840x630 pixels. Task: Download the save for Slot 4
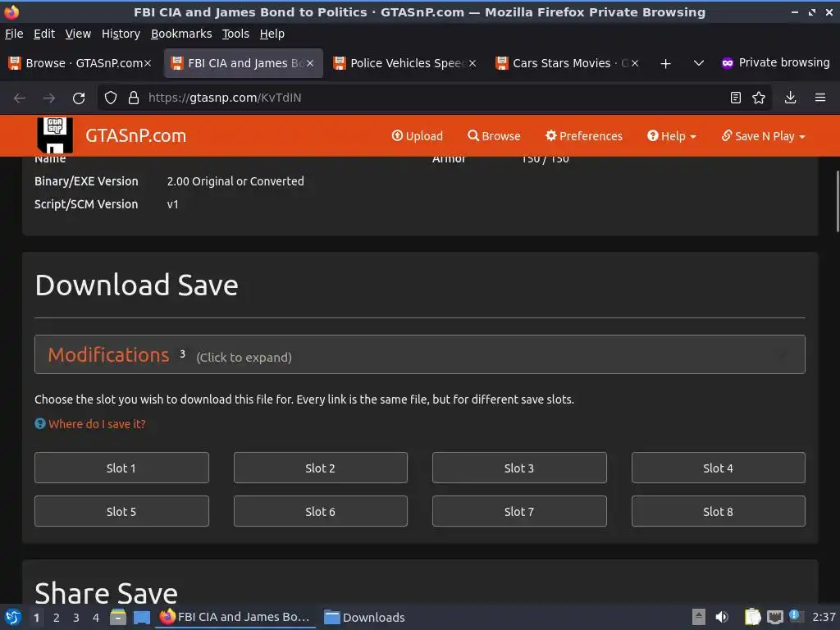[x=718, y=468]
